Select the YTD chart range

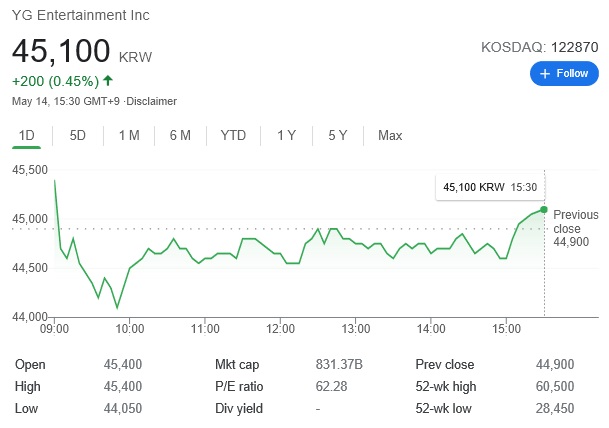233,136
